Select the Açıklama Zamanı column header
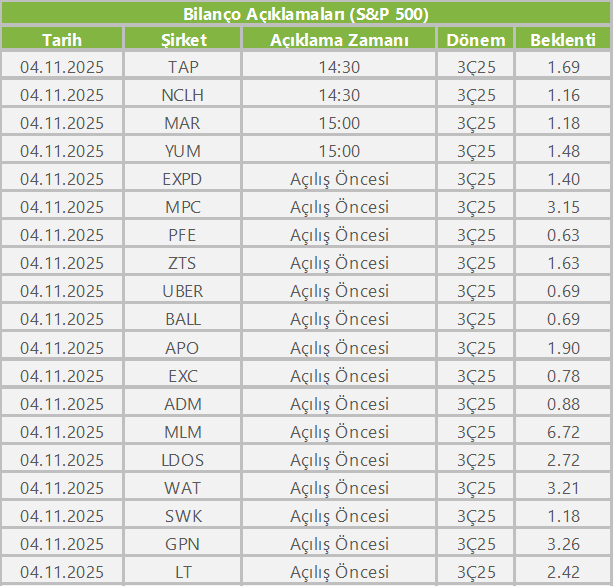Image resolution: width=614 pixels, height=586 pixels. click(339, 40)
